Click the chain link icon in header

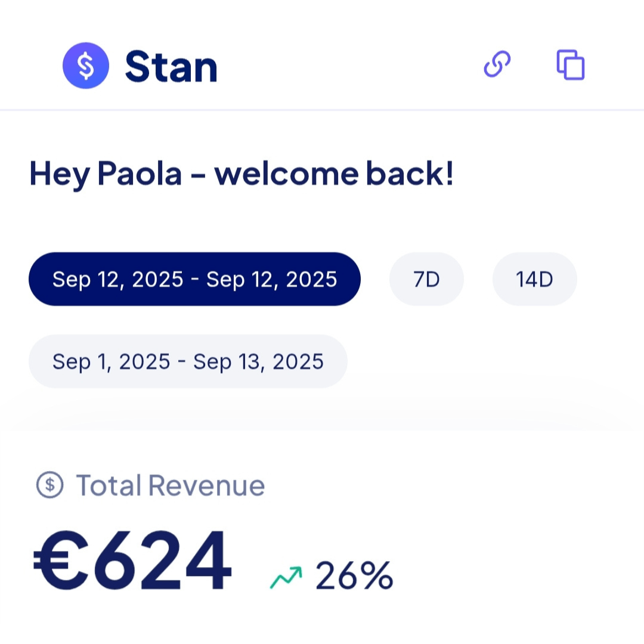pyautogui.click(x=497, y=64)
